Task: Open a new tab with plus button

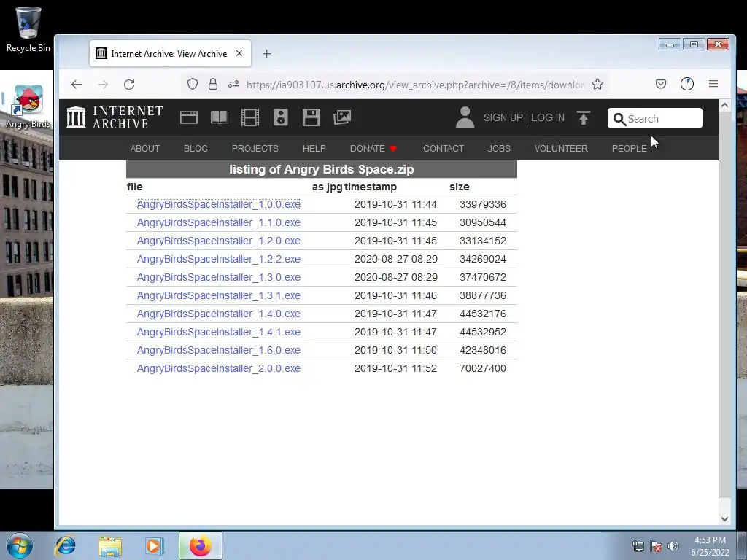Action: [x=267, y=54]
